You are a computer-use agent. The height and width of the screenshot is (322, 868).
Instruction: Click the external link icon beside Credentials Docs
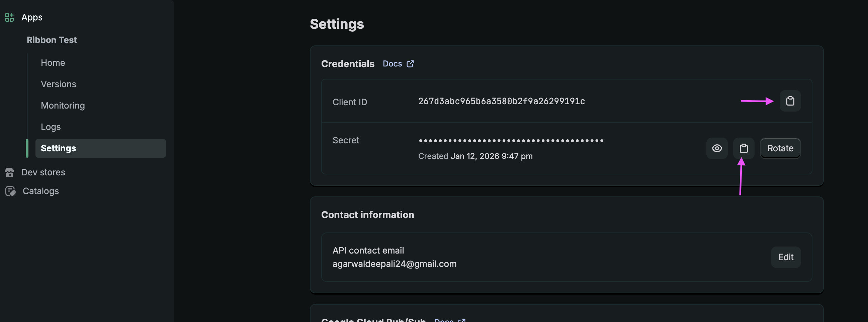pyautogui.click(x=410, y=63)
